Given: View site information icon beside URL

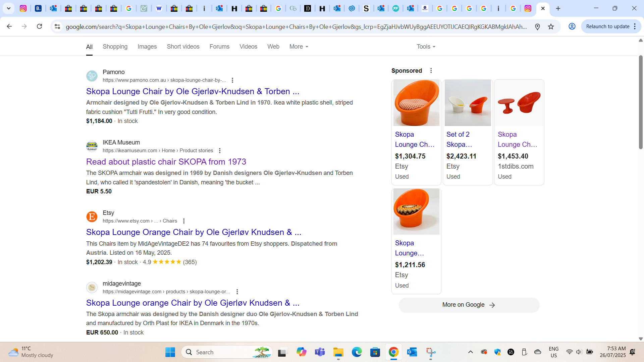Looking at the screenshot, I should coord(57,26).
